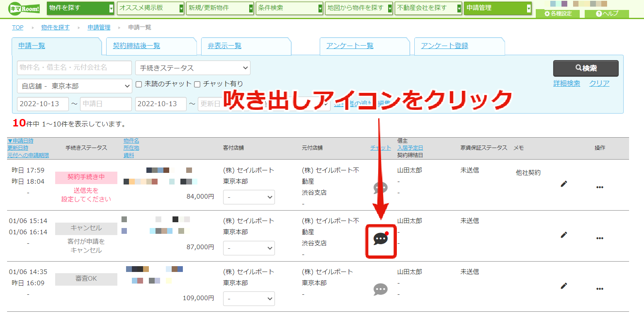Expand 客付店舗 dropdown in 84,000円 row
Screen dimensions: 644x313
click(x=249, y=197)
